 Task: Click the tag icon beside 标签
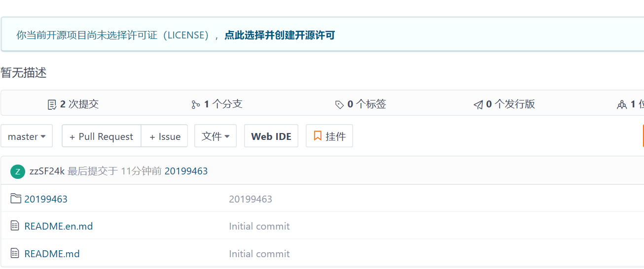(339, 104)
